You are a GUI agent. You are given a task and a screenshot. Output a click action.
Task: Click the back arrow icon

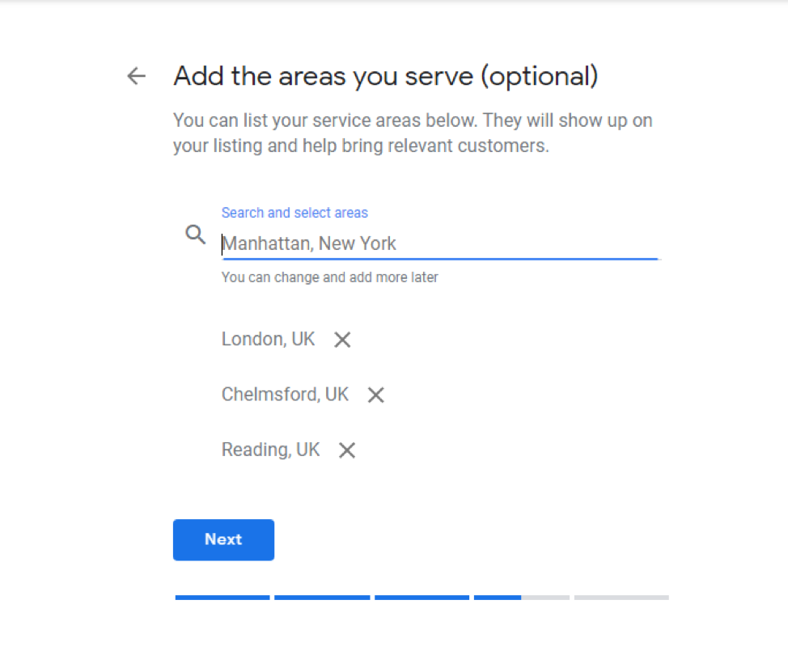click(136, 77)
